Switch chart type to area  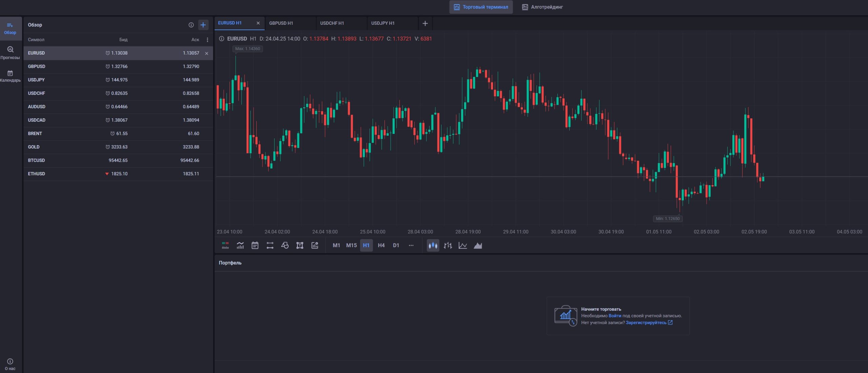coord(478,246)
